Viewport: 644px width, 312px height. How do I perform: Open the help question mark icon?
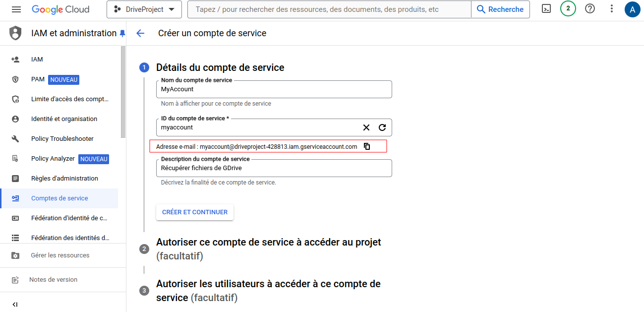click(590, 9)
